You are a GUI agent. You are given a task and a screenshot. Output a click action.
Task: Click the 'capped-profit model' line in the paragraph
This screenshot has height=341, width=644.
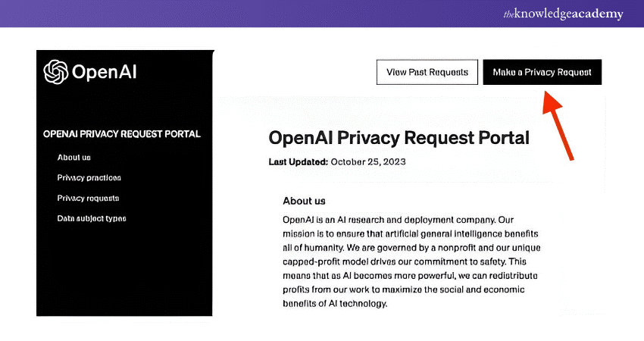[409, 262]
